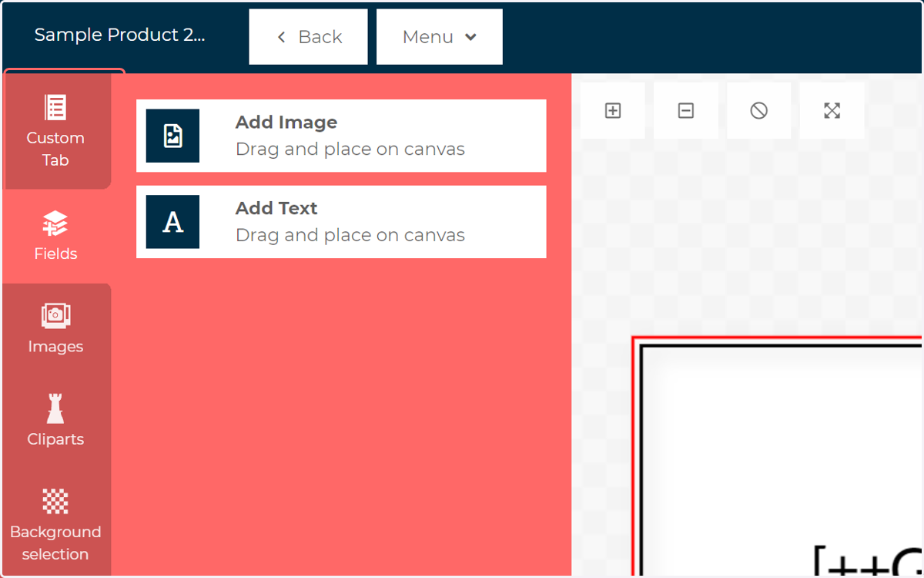Go back using the Back button
The width and height of the screenshot is (924, 578).
[308, 37]
